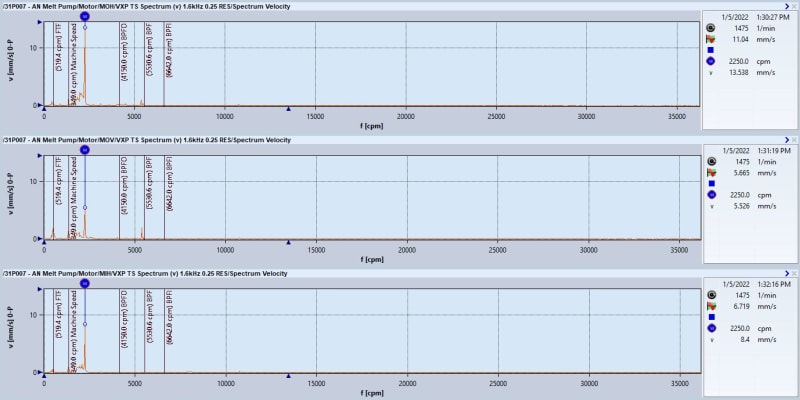800x400 pixels.
Task: Select BPFO 4150.0 cpm marker in MOV chart
Action: click(x=124, y=186)
